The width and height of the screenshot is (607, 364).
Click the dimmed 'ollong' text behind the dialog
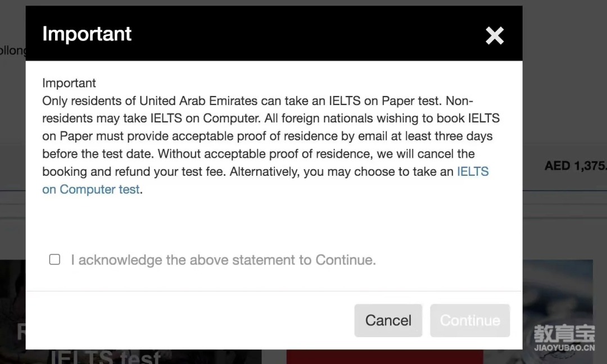click(13, 51)
